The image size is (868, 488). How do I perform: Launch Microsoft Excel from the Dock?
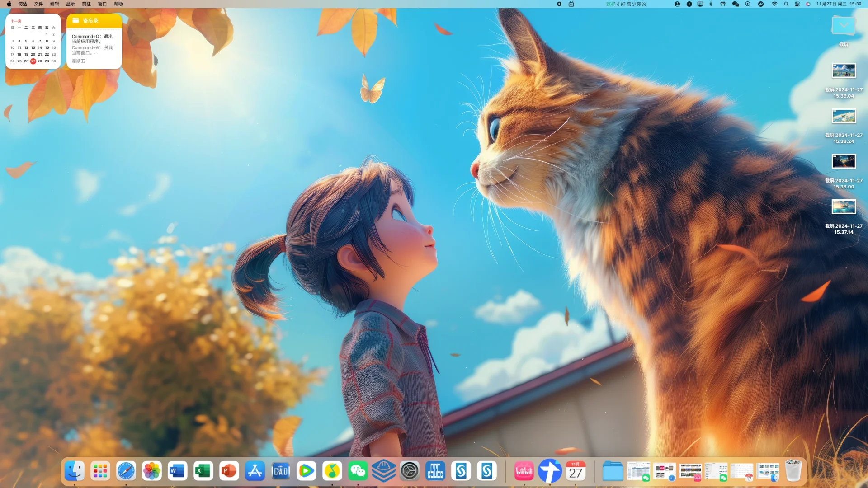(203, 471)
